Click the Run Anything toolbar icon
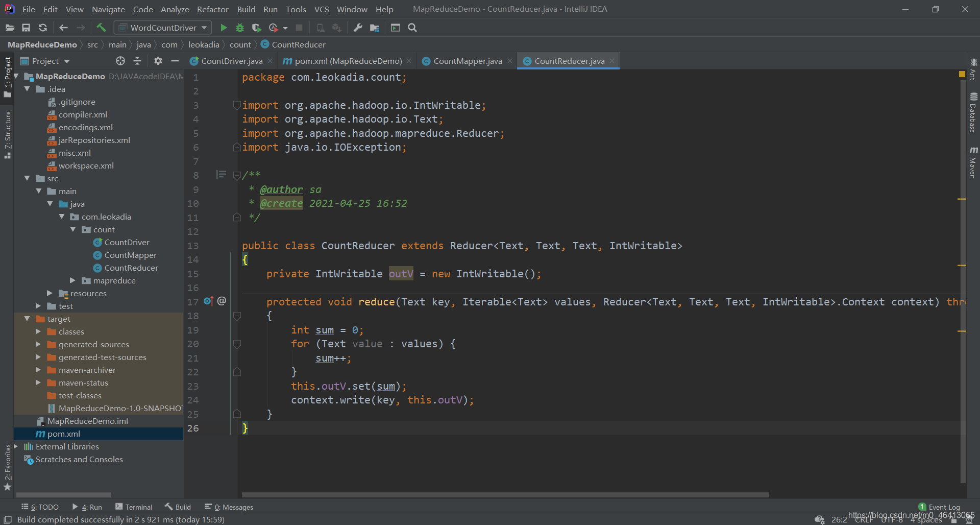Viewport: 980px width, 525px height. click(396, 28)
